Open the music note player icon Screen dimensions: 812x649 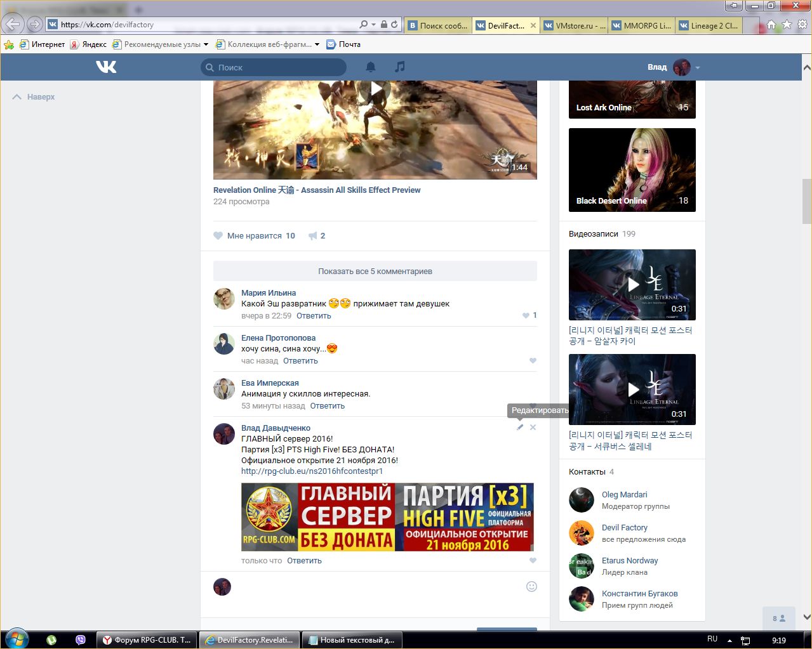(x=399, y=67)
